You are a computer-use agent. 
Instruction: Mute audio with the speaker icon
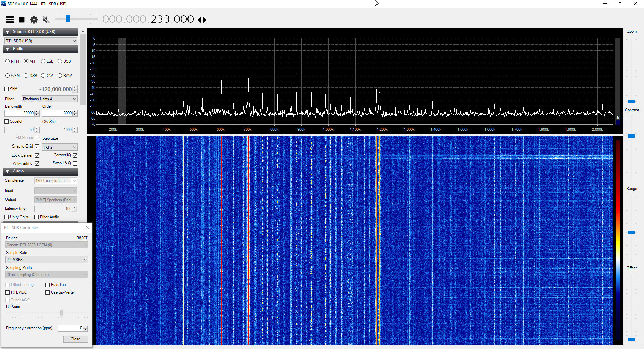click(46, 19)
